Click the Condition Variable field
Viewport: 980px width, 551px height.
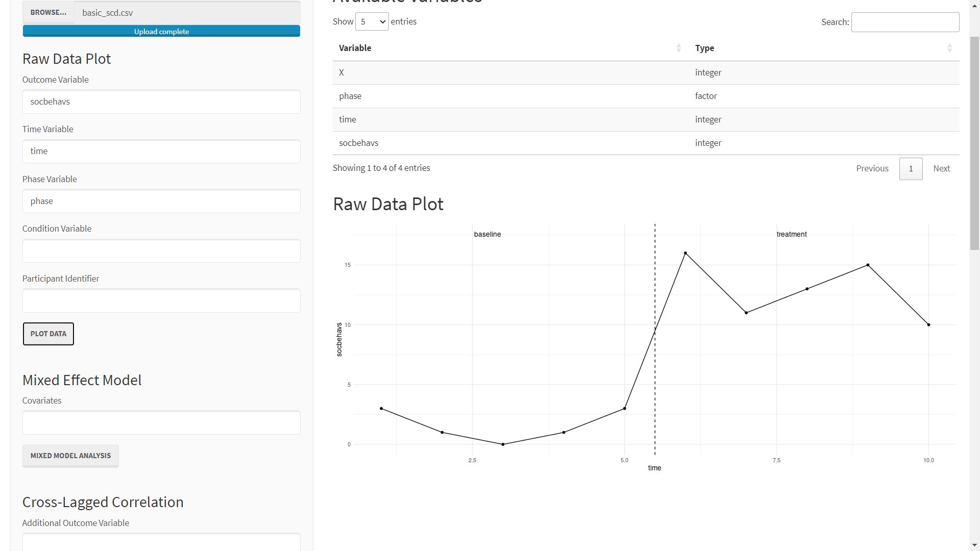pyautogui.click(x=161, y=251)
